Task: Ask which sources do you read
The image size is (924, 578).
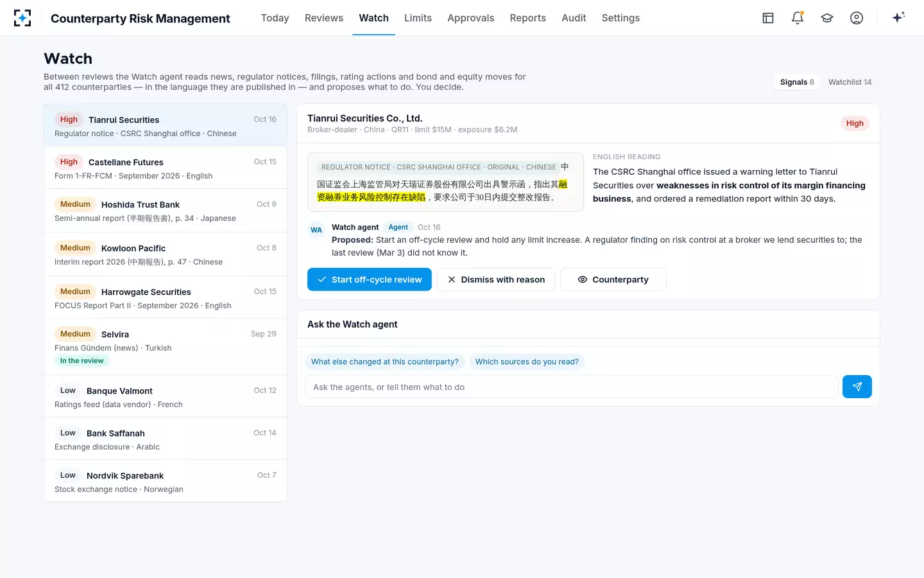Action: [527, 362]
